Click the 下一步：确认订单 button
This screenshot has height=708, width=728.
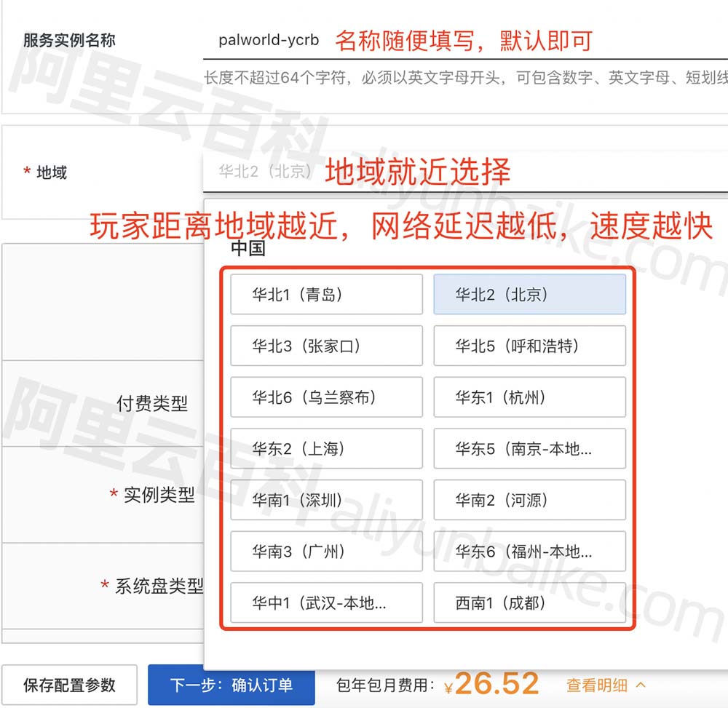(231, 683)
